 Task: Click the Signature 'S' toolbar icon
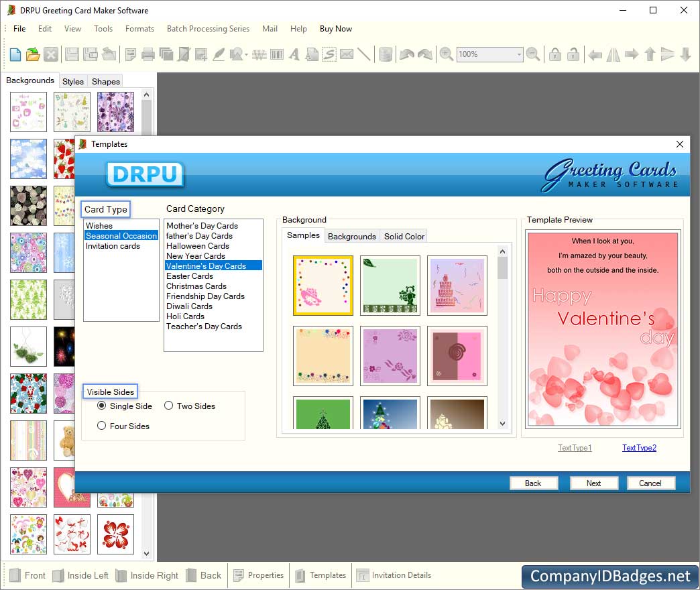click(329, 54)
